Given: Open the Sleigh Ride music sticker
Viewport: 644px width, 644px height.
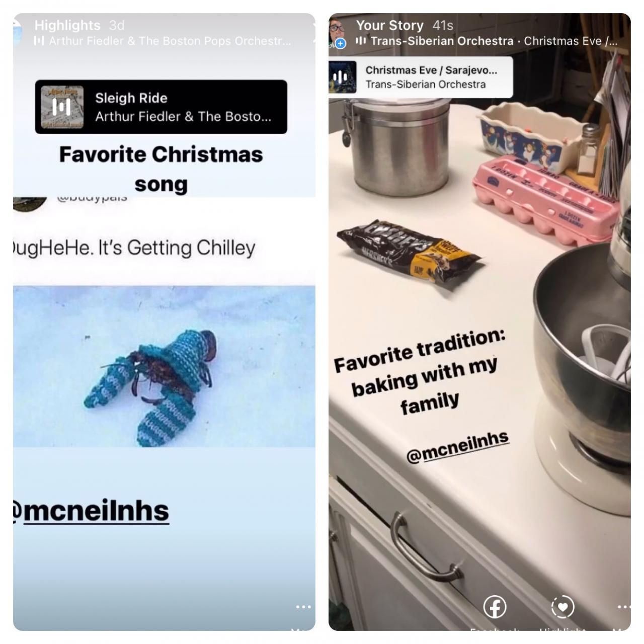Looking at the screenshot, I should pyautogui.click(x=161, y=107).
